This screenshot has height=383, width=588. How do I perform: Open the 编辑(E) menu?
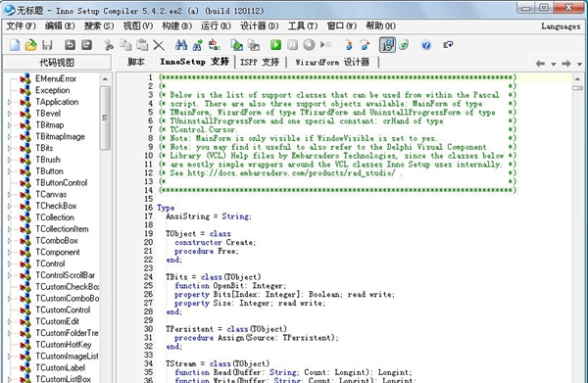coord(60,25)
